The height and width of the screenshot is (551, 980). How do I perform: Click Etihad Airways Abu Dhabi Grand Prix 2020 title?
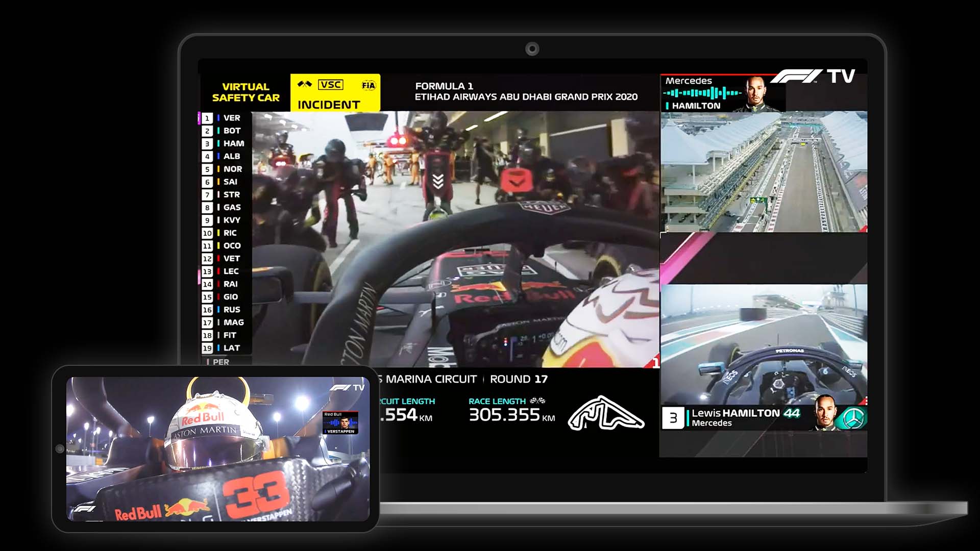pyautogui.click(x=526, y=97)
